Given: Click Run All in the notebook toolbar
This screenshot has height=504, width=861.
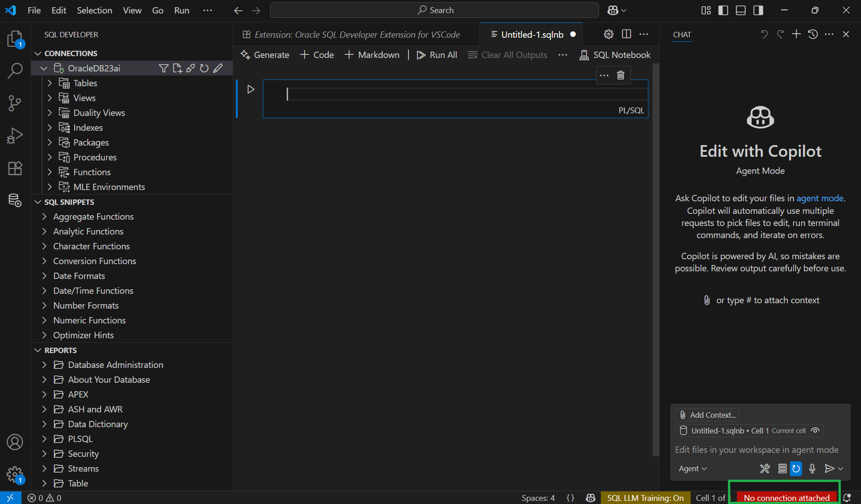Looking at the screenshot, I should 437,55.
